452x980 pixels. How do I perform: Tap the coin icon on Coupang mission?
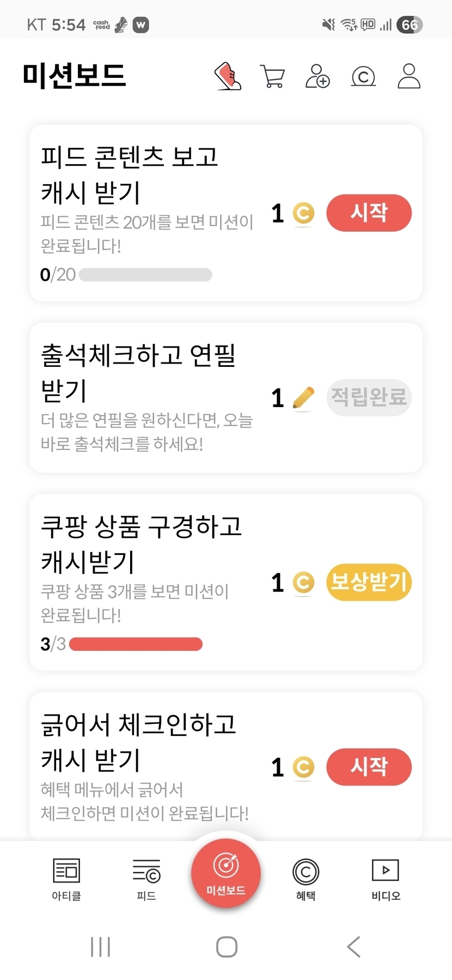coord(303,583)
